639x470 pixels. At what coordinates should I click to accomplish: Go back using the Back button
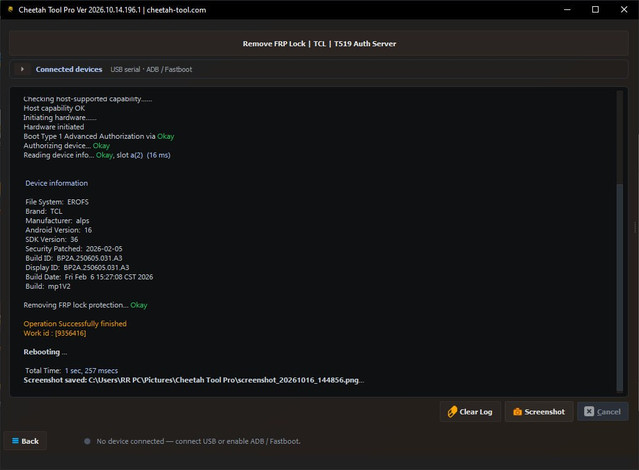pyautogui.click(x=25, y=441)
